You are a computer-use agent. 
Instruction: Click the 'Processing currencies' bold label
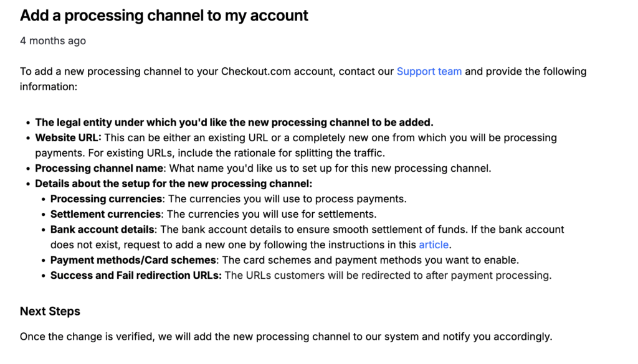click(x=107, y=199)
